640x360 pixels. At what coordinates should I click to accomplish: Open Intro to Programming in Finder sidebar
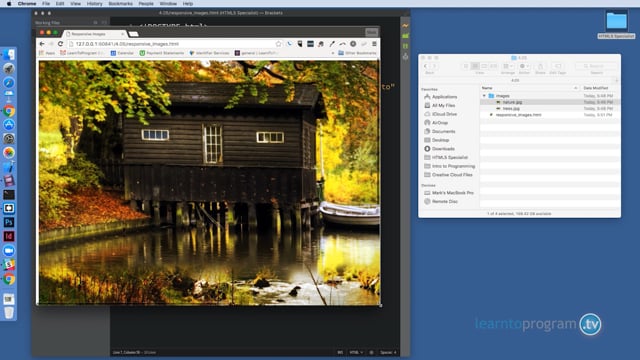coord(449,166)
